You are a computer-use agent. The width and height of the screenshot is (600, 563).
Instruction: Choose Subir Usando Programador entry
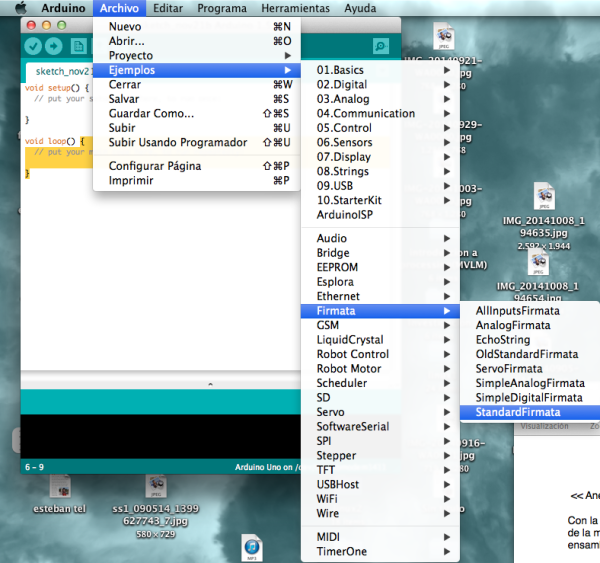click(x=197, y=142)
